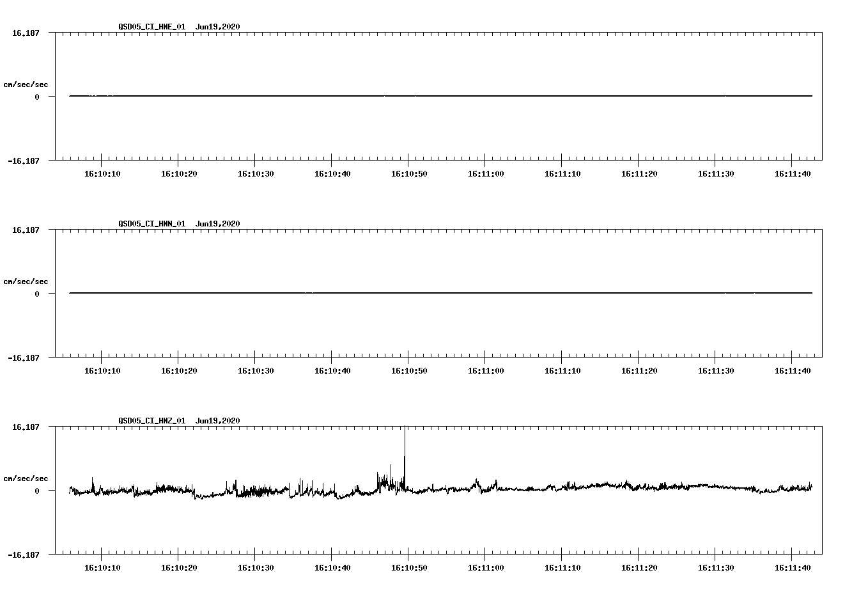The width and height of the screenshot is (868, 591).
Task: Click the QSD05_CI_HNE_01 Jun19,2020 plot title
Action: pyautogui.click(x=179, y=27)
